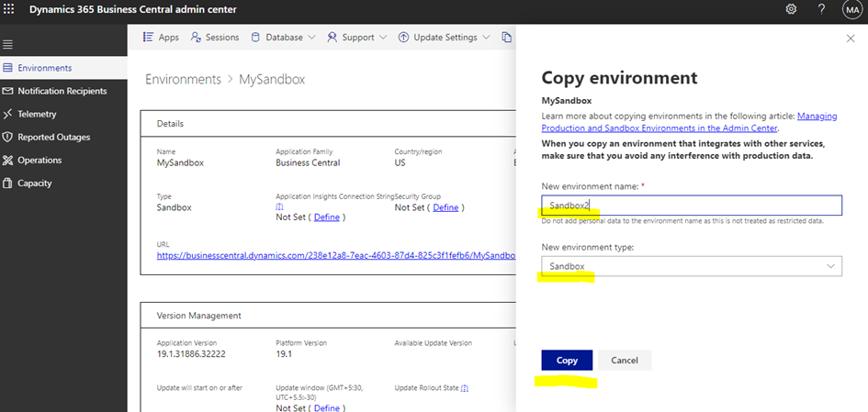
Task: Open Notification Recipients page
Action: click(x=62, y=91)
